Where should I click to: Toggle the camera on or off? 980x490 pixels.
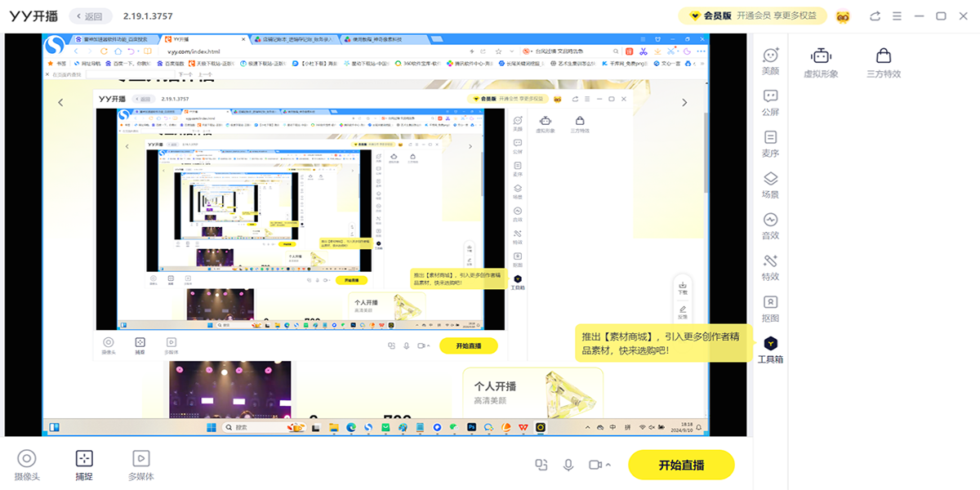[x=595, y=464]
